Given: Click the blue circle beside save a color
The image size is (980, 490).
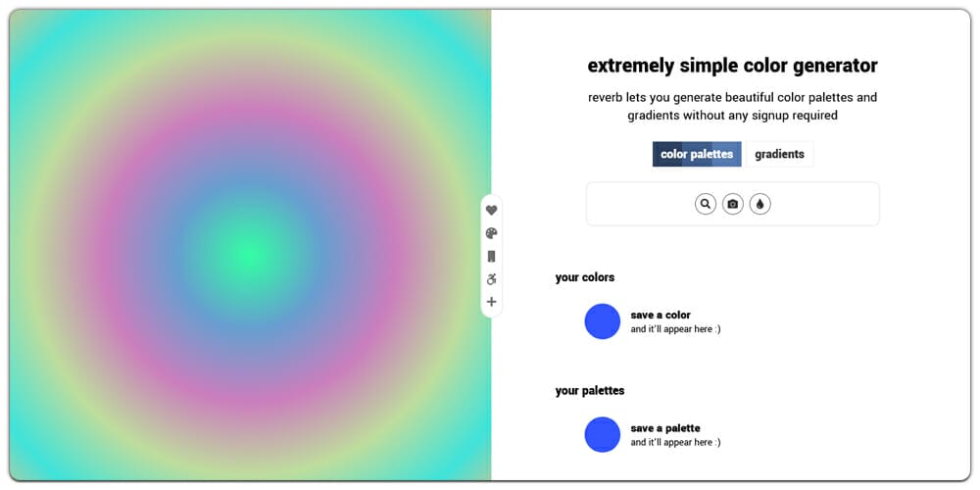Looking at the screenshot, I should click(x=603, y=321).
